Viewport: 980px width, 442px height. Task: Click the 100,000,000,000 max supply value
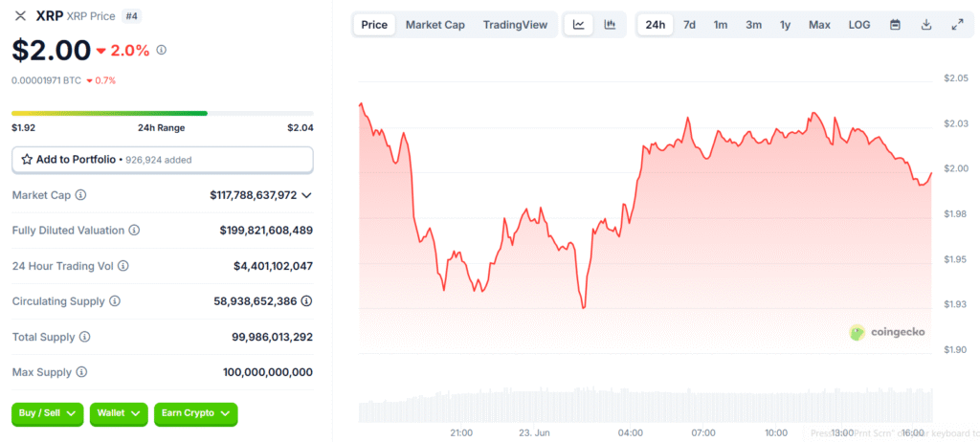point(268,372)
